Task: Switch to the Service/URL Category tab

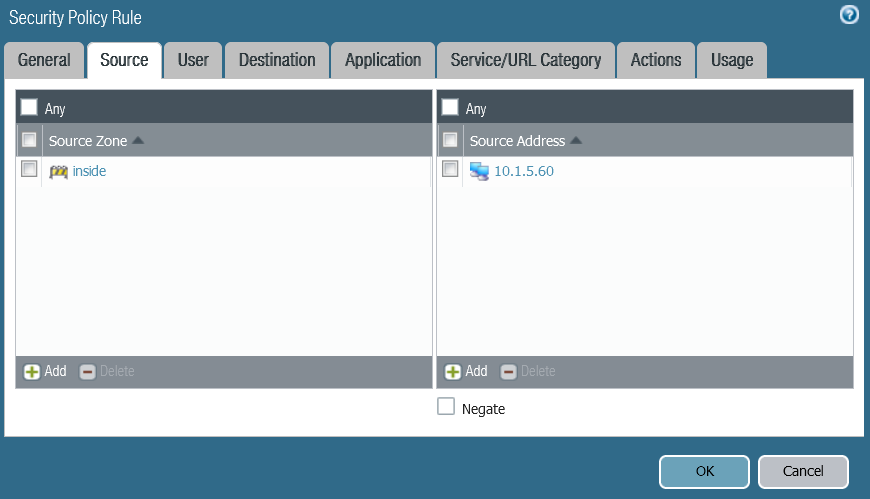Action: tap(526, 60)
